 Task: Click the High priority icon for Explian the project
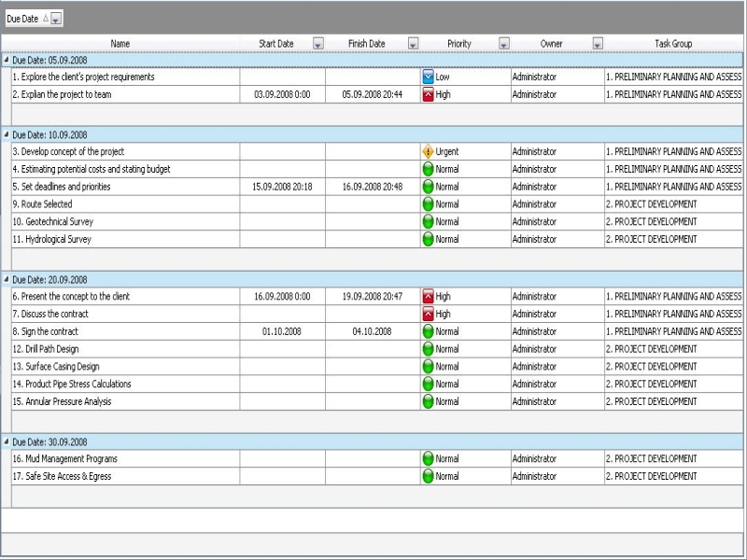tap(429, 94)
